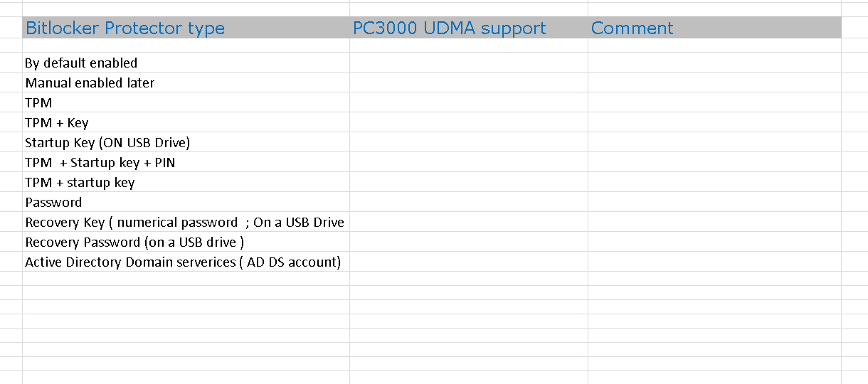
Task: Click PC3000 support cell for By default enabled
Action: pyautogui.click(x=469, y=63)
